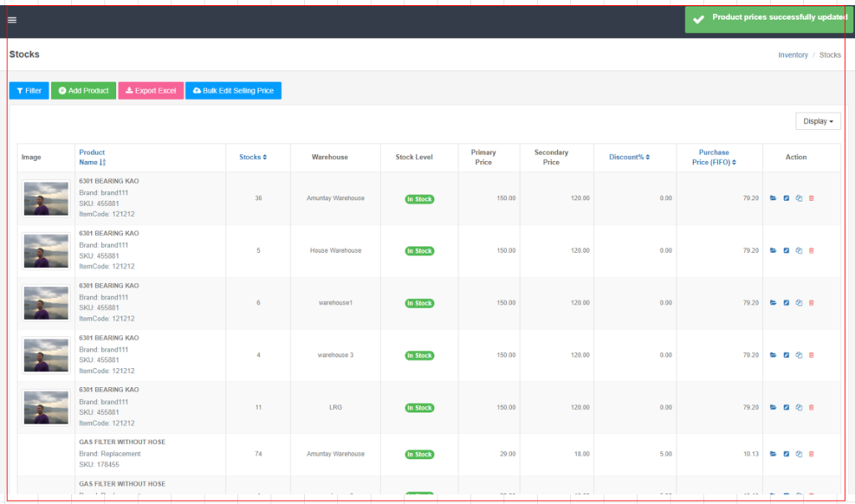The image size is (855, 504).
Task: Delete the LRG warehouse stock row
Action: (812, 408)
